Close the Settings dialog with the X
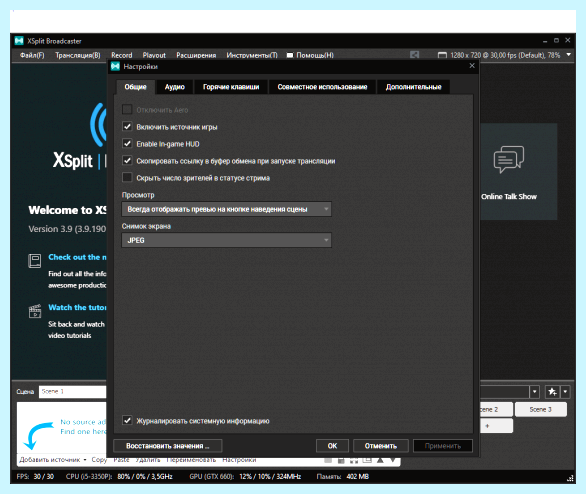This screenshot has height=494, width=586. (x=472, y=66)
